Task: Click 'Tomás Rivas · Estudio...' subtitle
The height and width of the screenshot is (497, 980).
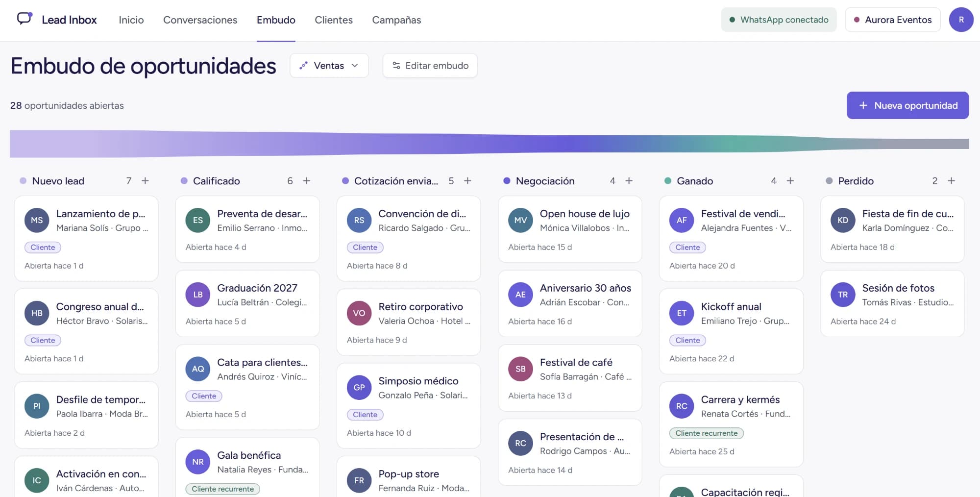Action: (908, 302)
